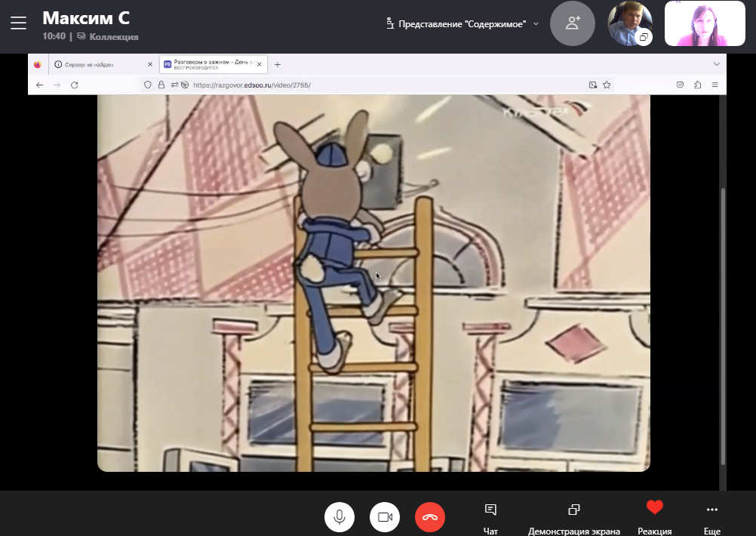The image size is (756, 536).
Task: Go back in the shared browser
Action: 39,85
